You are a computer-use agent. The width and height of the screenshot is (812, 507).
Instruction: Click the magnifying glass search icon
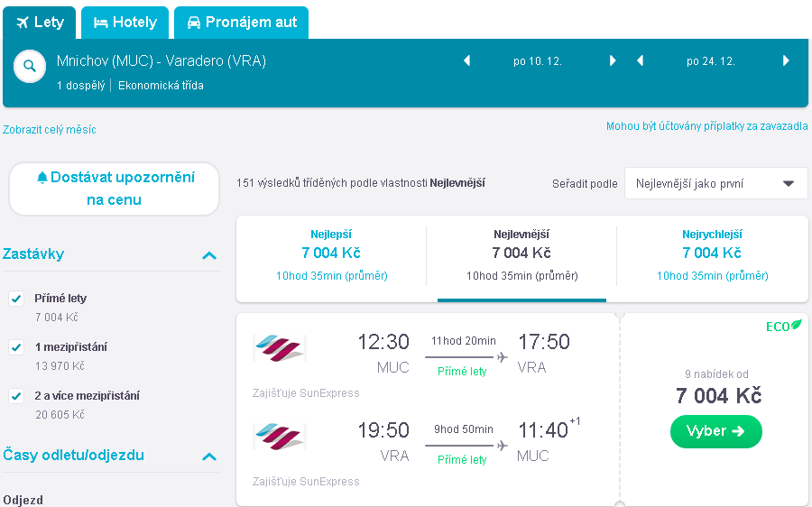click(x=30, y=66)
